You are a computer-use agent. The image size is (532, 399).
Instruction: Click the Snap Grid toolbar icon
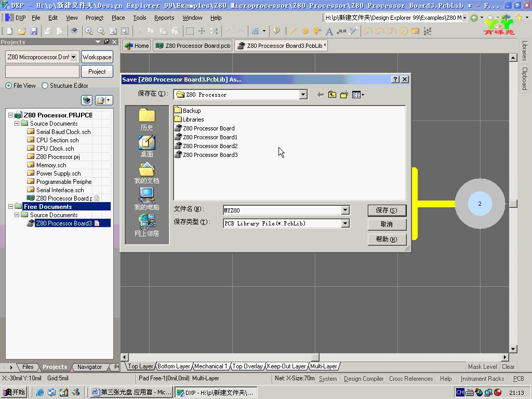255,31
